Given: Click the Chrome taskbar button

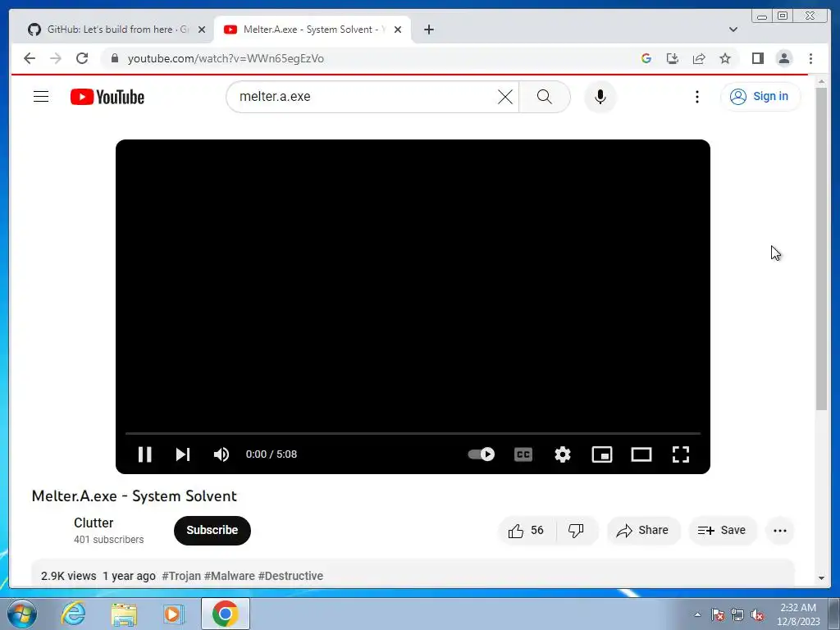Looking at the screenshot, I should (225, 614).
